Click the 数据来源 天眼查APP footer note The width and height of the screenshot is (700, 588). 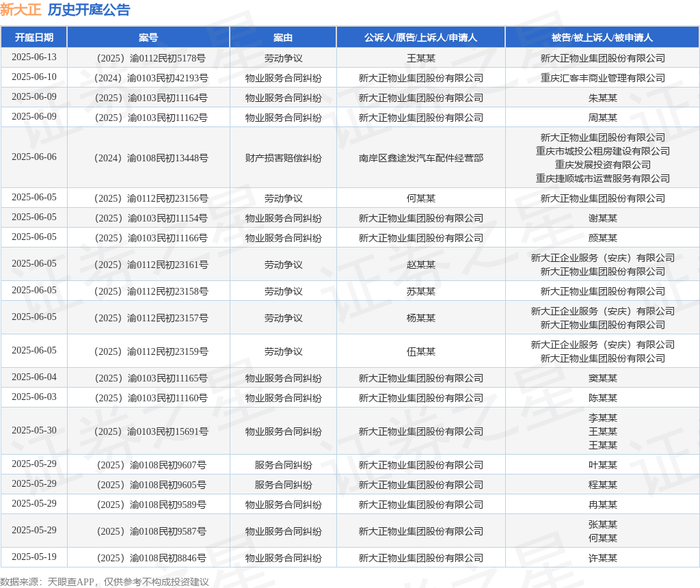[x=105, y=582]
